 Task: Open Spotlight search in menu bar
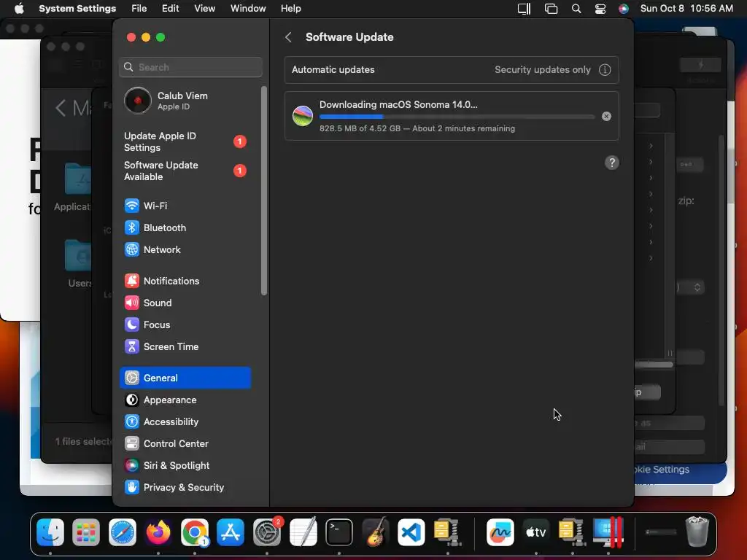tap(576, 9)
